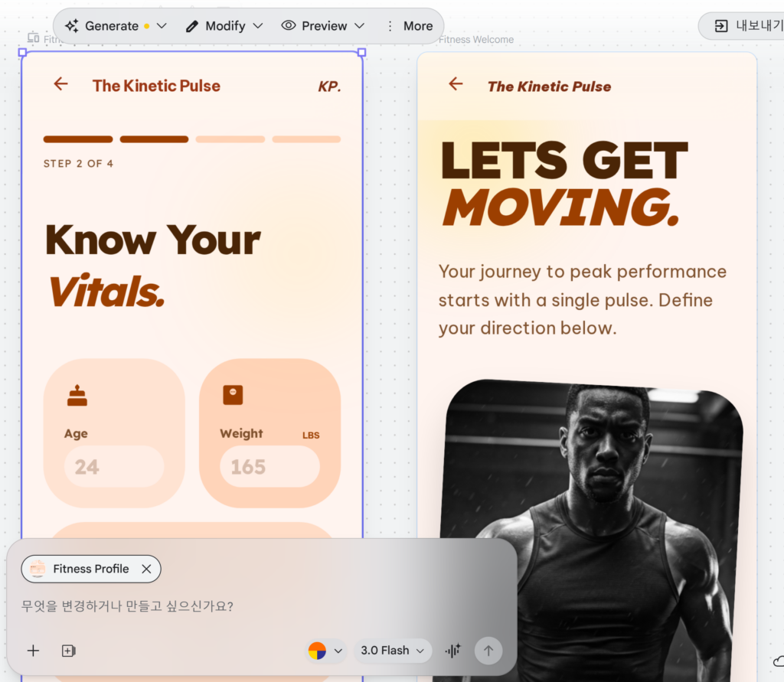This screenshot has height=682, width=784.
Task: Select the athlete photo on Welcome screen
Action: point(590,530)
